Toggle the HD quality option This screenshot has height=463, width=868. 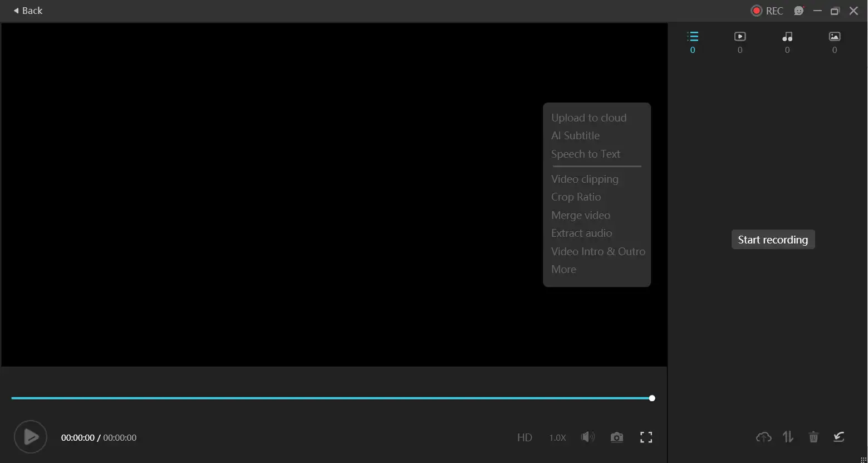click(524, 437)
